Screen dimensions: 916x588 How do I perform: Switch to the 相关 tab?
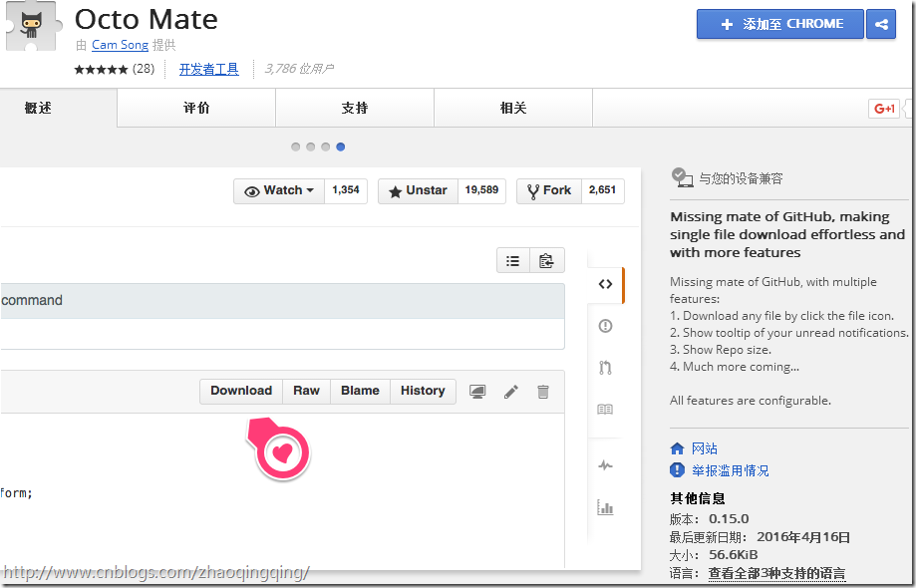click(513, 108)
